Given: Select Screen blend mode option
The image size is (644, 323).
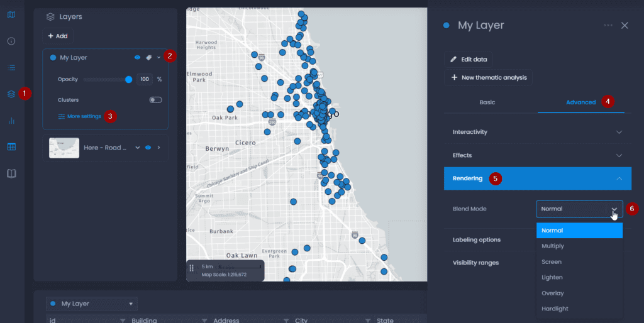Looking at the screenshot, I should tap(579, 262).
